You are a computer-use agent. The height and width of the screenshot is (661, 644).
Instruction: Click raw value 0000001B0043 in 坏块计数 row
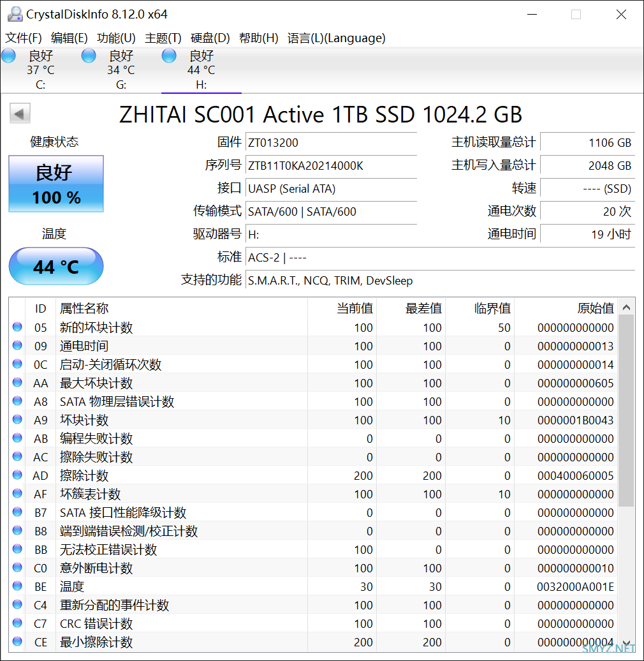575,420
